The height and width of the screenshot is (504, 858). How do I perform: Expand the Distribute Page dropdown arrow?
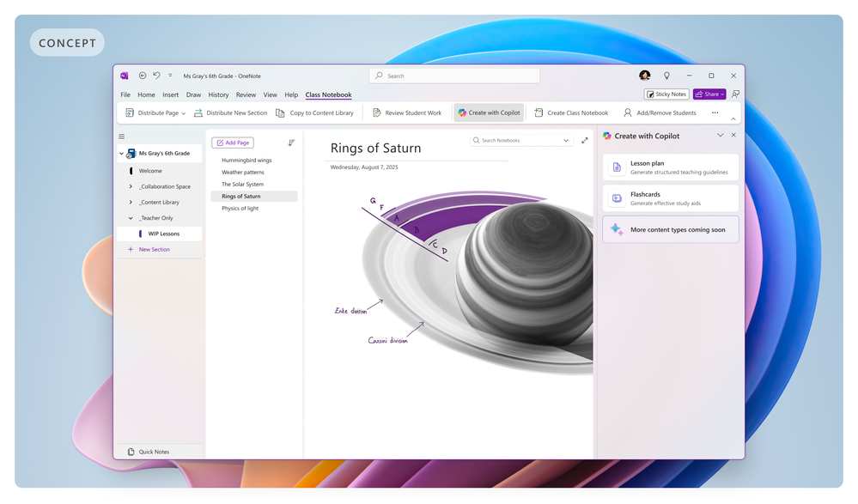click(x=183, y=113)
